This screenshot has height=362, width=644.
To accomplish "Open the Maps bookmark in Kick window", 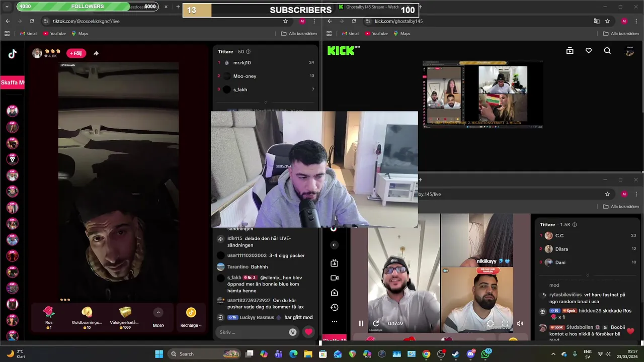I will [401, 33].
